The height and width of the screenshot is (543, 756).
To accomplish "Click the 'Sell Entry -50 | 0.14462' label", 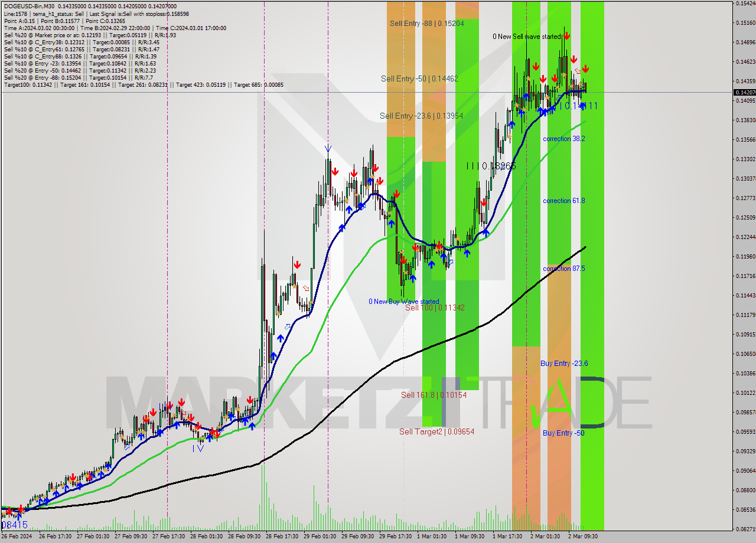I will [x=419, y=78].
